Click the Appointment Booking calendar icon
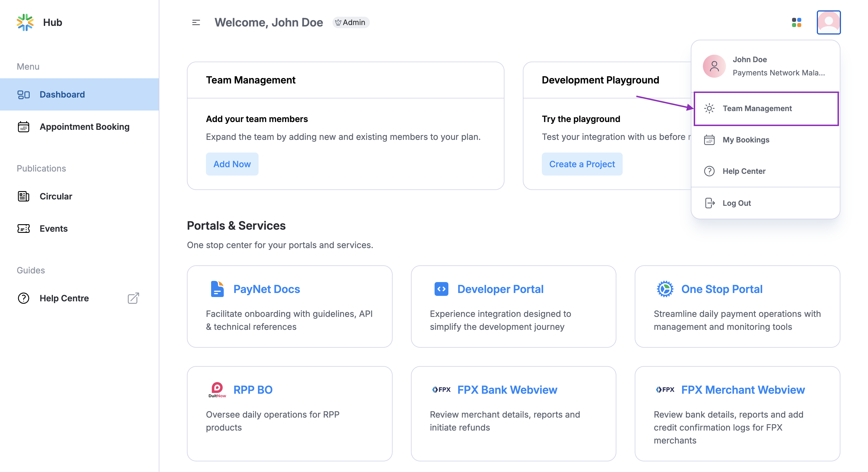The height and width of the screenshot is (472, 868). point(24,127)
